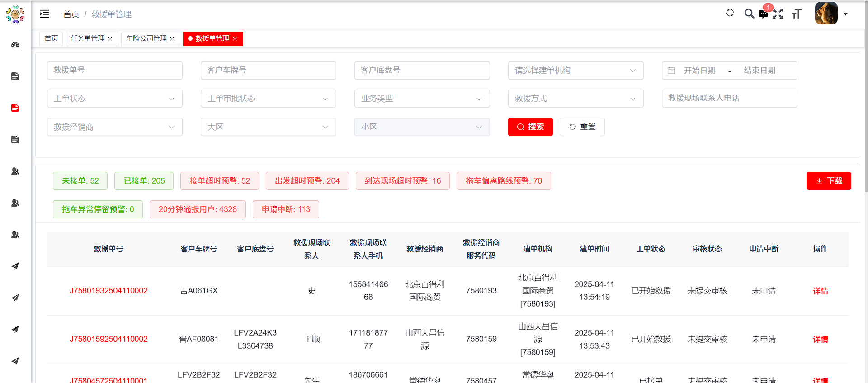Expand the 工单状态 dropdown
Image resolution: width=868 pixels, height=383 pixels.
coord(114,99)
